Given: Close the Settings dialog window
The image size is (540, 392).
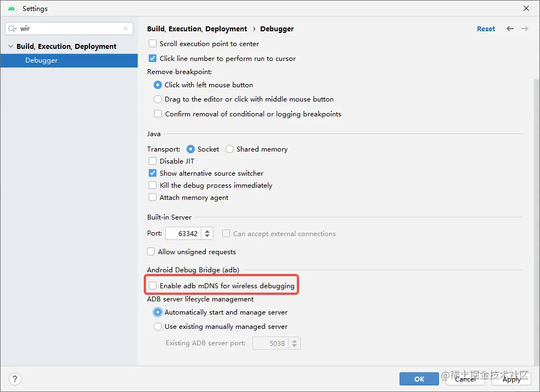Looking at the screenshot, I should (x=526, y=8).
